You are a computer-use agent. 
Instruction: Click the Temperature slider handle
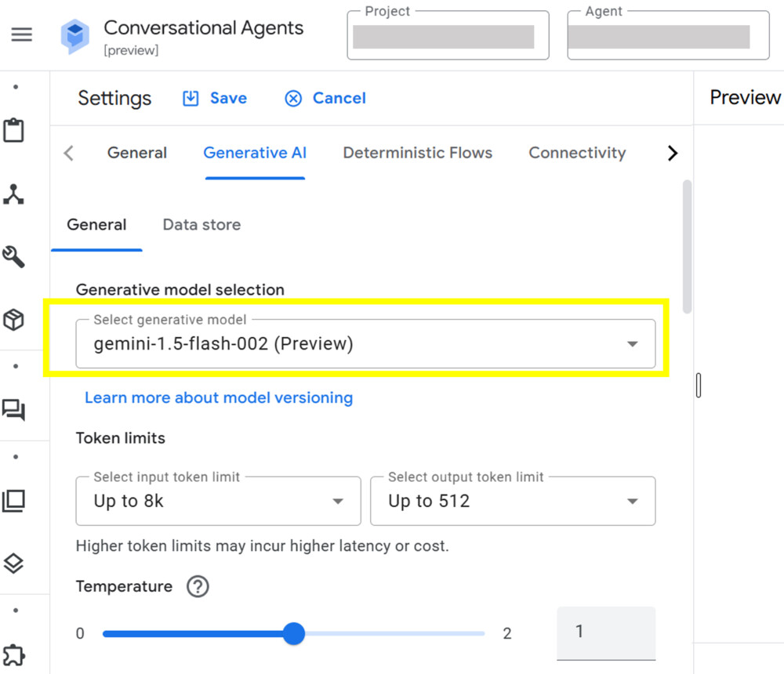(293, 633)
